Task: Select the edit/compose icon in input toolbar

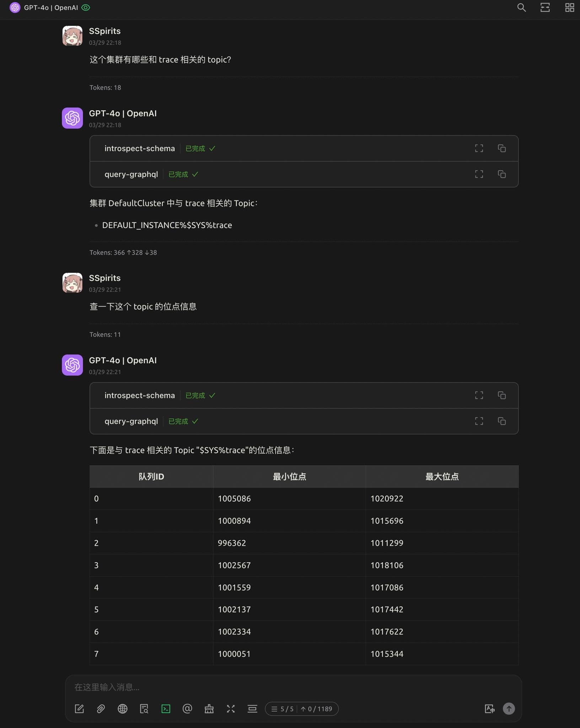Action: point(79,709)
